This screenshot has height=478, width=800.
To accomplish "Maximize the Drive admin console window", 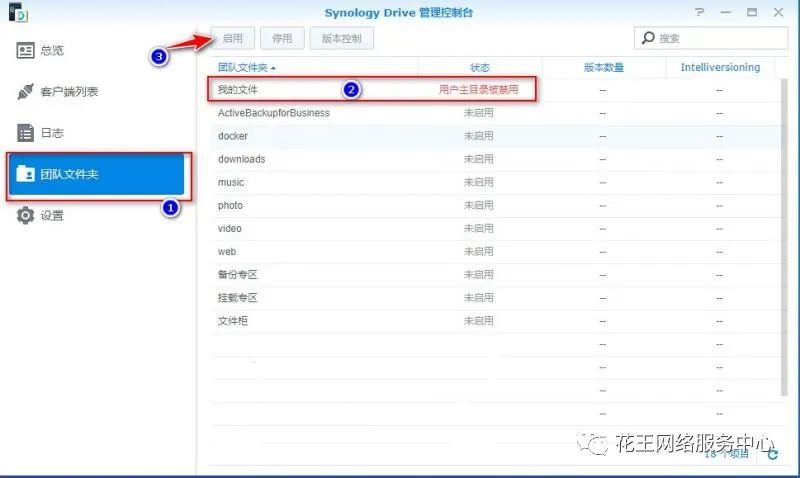I will pyautogui.click(x=752, y=12).
